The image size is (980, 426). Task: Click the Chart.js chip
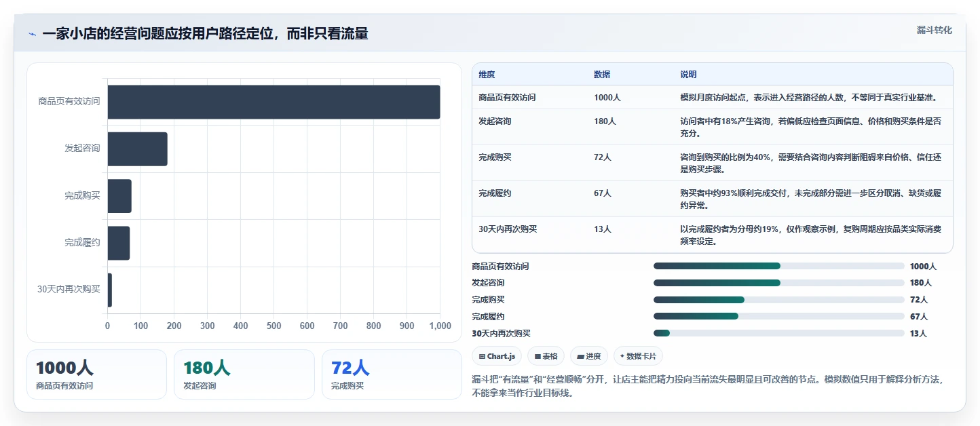[497, 356]
